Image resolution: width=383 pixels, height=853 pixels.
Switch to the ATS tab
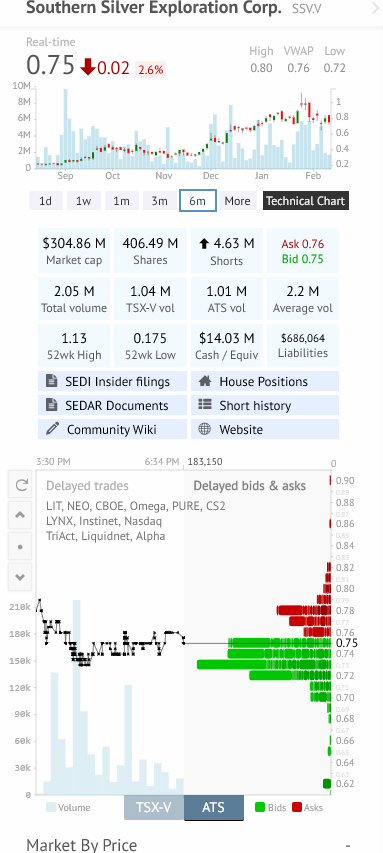(213, 807)
